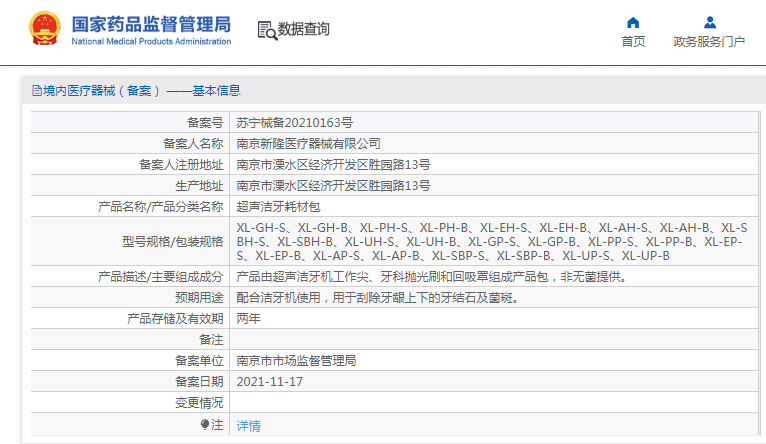Click the 备案人注册地址 address value
The width and height of the screenshot is (766, 444).
click(333, 164)
